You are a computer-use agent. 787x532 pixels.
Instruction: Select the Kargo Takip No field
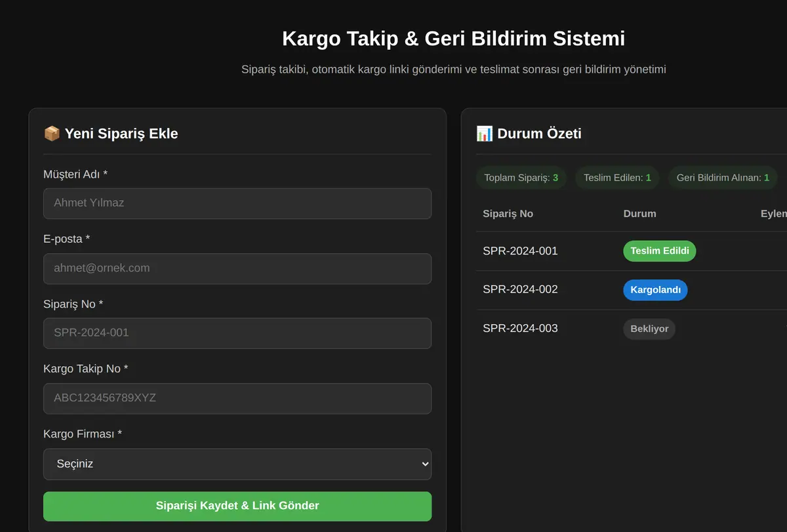coord(237,398)
